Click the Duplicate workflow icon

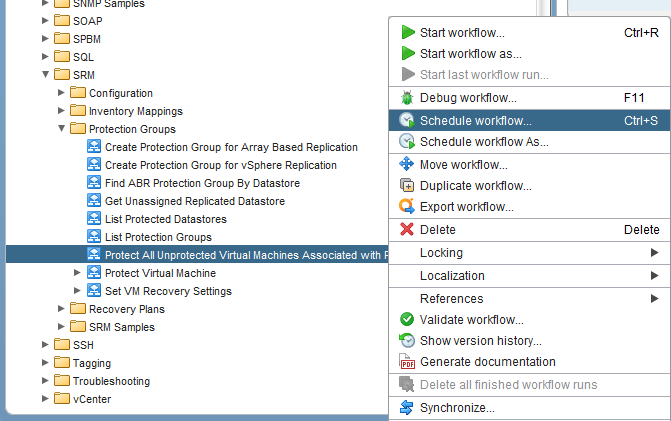click(407, 186)
